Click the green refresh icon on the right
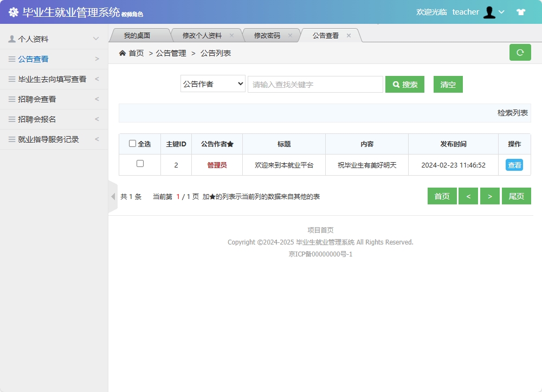Image resolution: width=542 pixels, height=392 pixels. [x=520, y=53]
